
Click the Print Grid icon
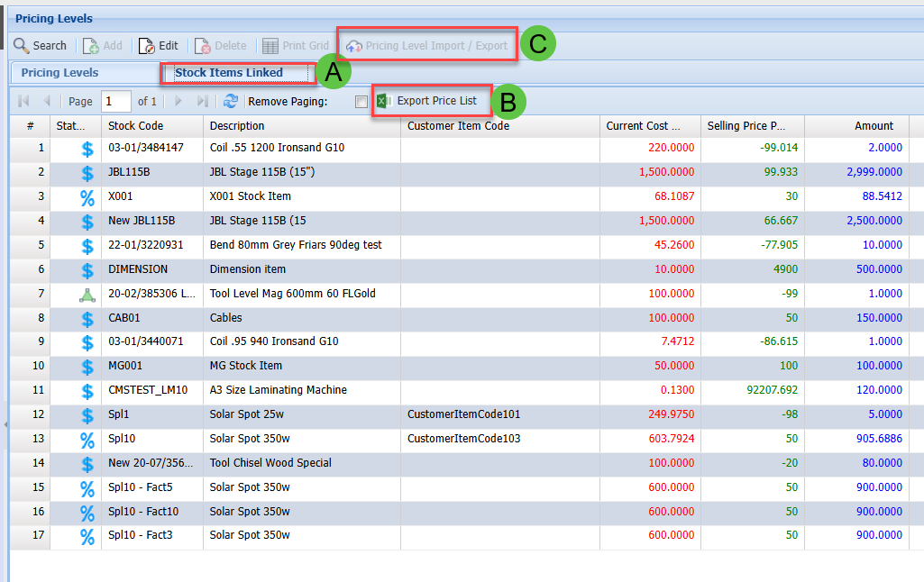click(270, 45)
